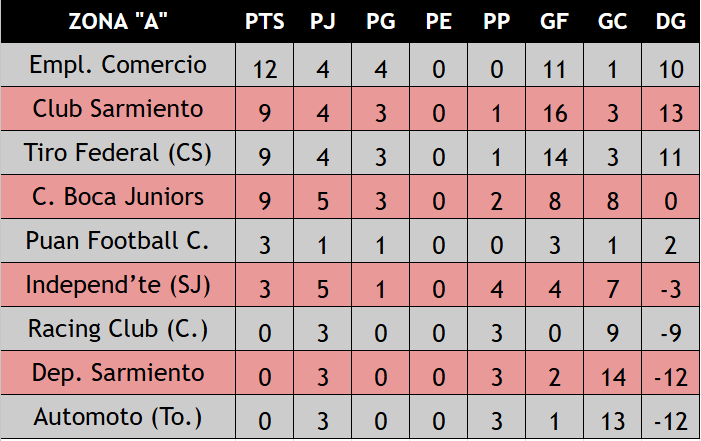Select the GC column header
This screenshot has height=441, width=701.
pos(612,22)
